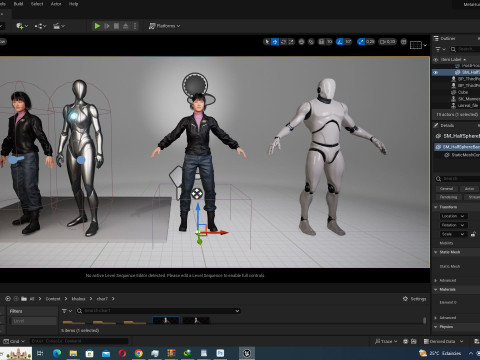Select the highlighted character asset thumbnail
The image size is (480, 360).
[x=166, y=321]
